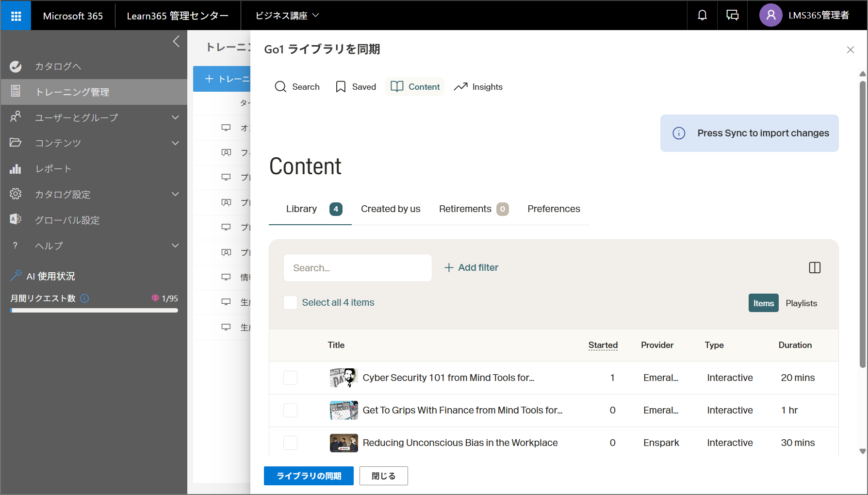868x495 pixels.
Task: Check the Cyber Security 101 row
Action: [290, 378]
